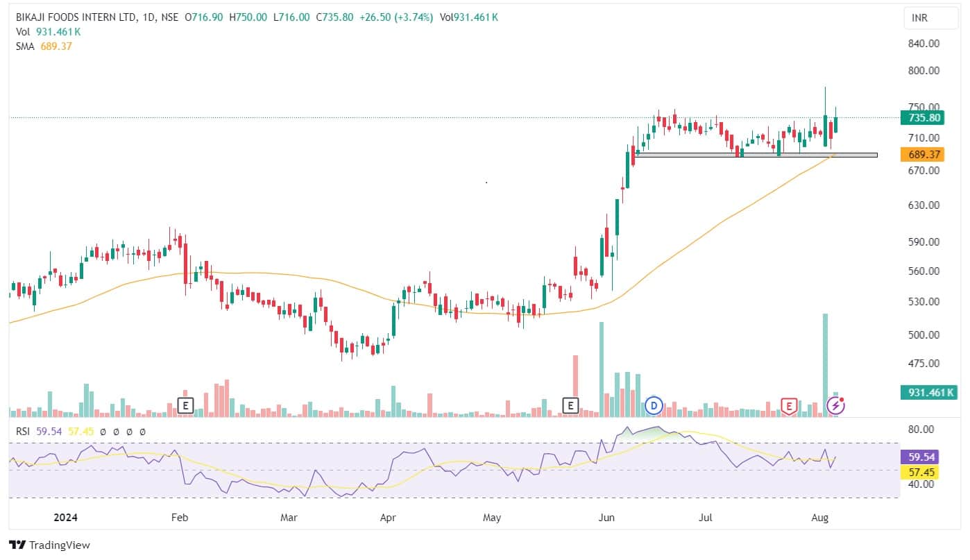Screen dimensions: 970x560
Task: Click the 560.00 price axis label
Action: 924,271
